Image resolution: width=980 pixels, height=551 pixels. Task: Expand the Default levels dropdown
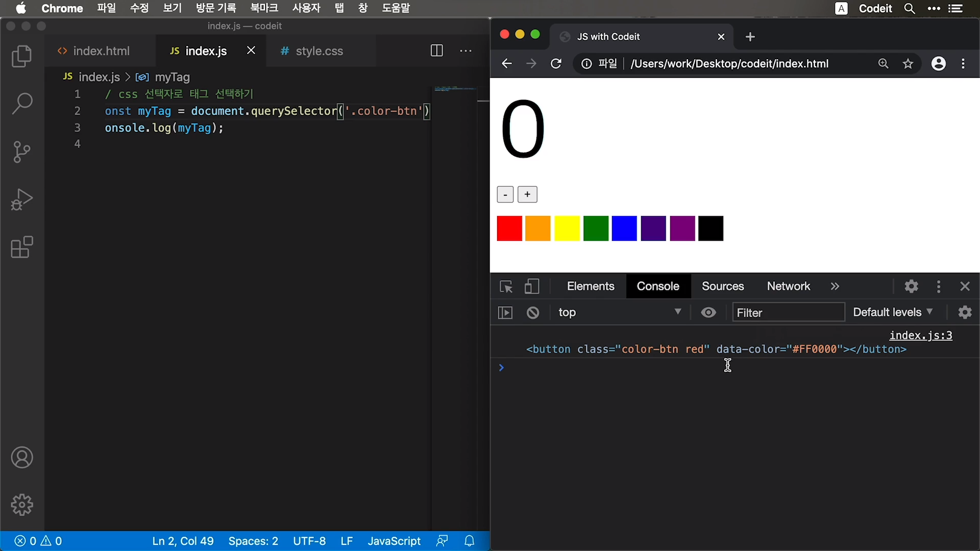(893, 312)
